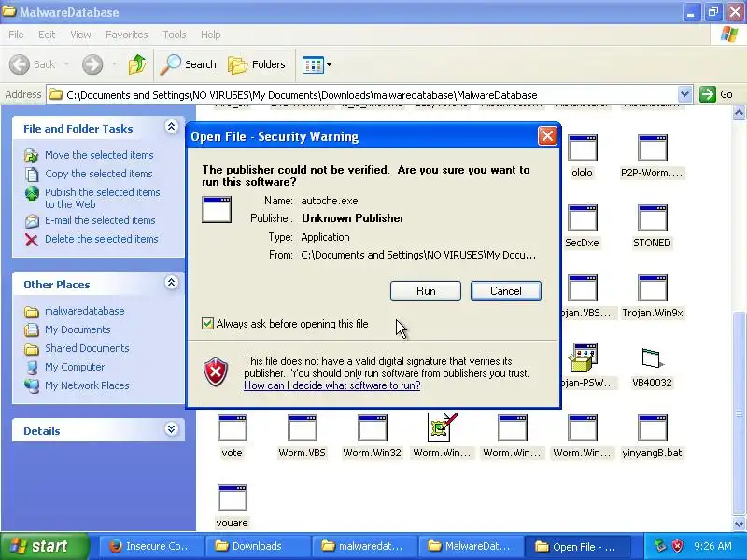Cancel the Open File security warning
747x560 pixels.
506,291
